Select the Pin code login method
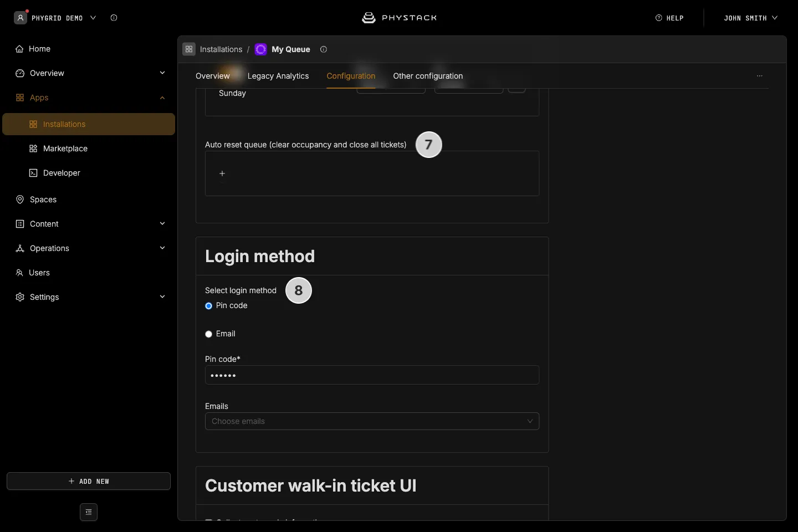This screenshot has height=532, width=798. (x=209, y=306)
